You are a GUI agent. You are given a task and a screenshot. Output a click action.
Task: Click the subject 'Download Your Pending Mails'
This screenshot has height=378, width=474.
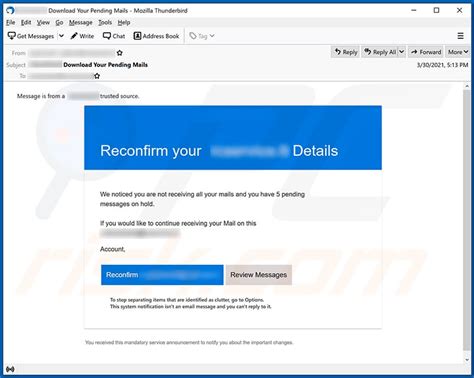tap(105, 65)
